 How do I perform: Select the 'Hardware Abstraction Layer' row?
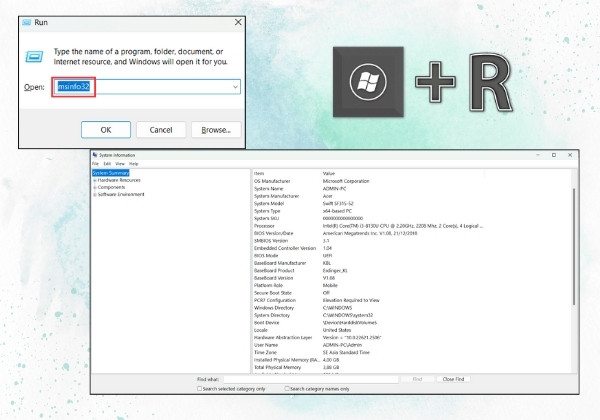412,337
